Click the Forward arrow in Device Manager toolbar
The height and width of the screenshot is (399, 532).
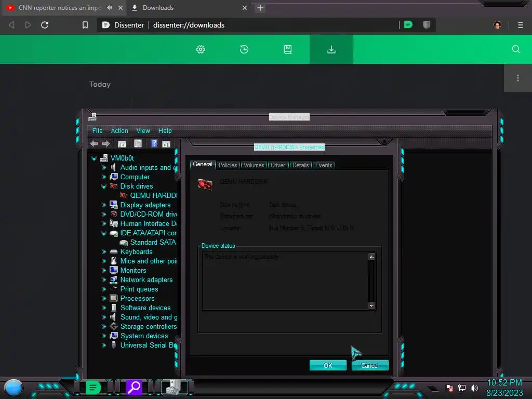pyautogui.click(x=106, y=144)
